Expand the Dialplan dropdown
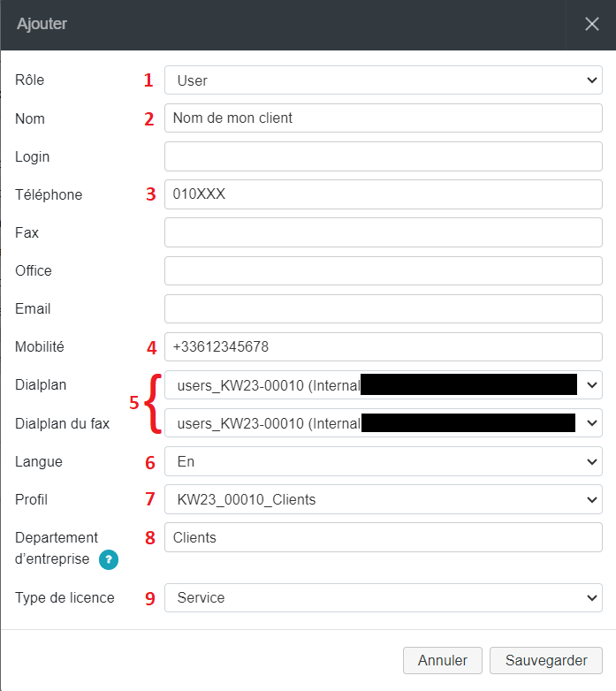Image resolution: width=616 pixels, height=691 pixels. pyautogui.click(x=383, y=384)
